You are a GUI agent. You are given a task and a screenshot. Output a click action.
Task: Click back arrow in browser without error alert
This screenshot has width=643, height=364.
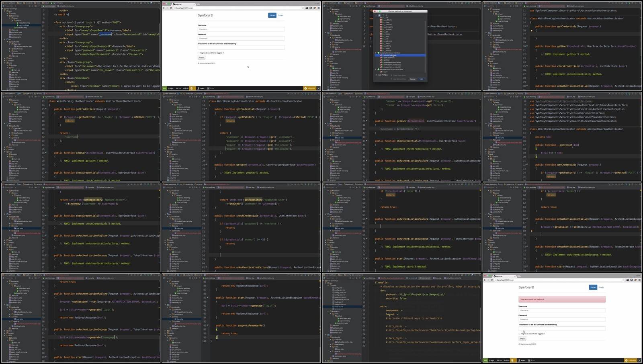164,8
